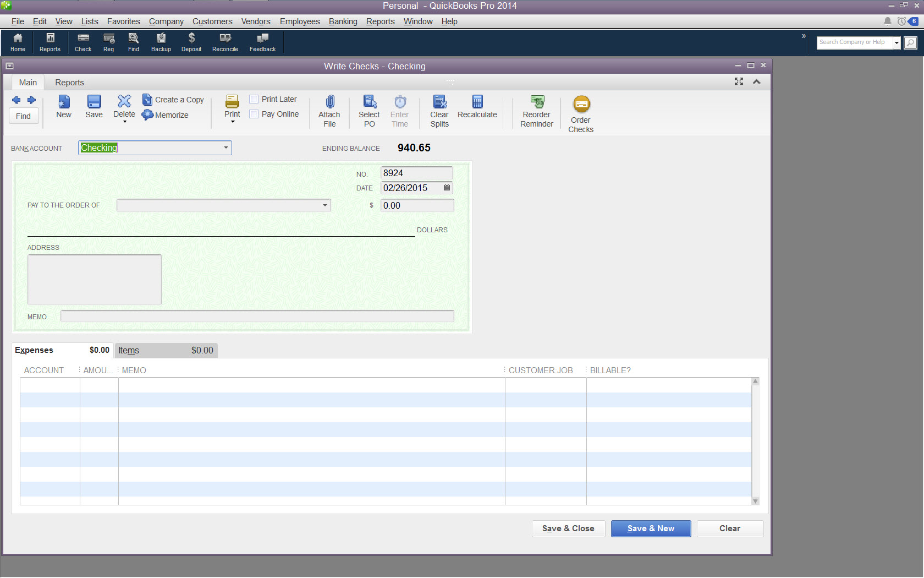924x578 pixels.
Task: Click the Recalculate calculator icon
Action: [x=477, y=107]
